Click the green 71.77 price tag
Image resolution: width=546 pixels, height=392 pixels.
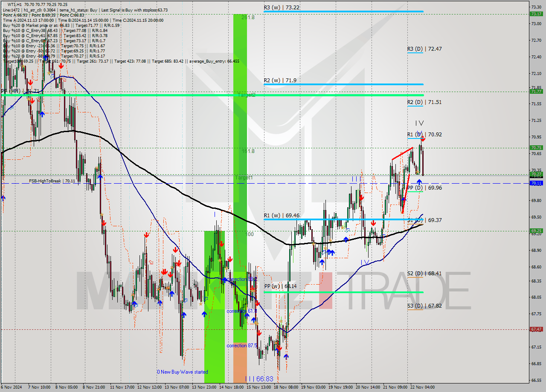click(x=536, y=91)
